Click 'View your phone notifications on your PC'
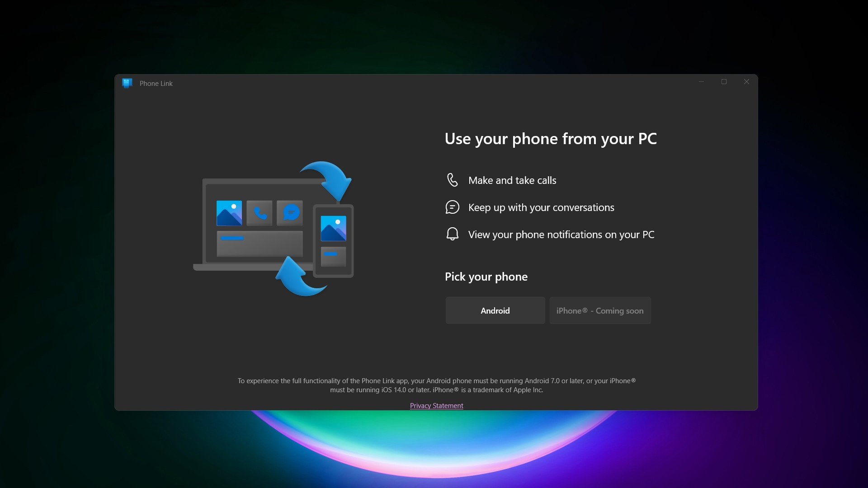The image size is (868, 488). click(561, 235)
